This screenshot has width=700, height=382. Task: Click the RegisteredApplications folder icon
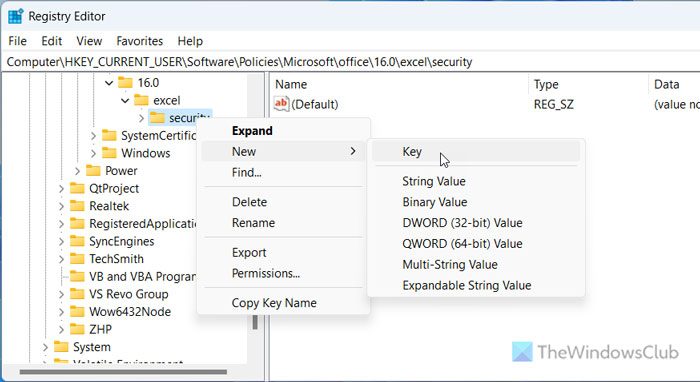click(x=77, y=224)
